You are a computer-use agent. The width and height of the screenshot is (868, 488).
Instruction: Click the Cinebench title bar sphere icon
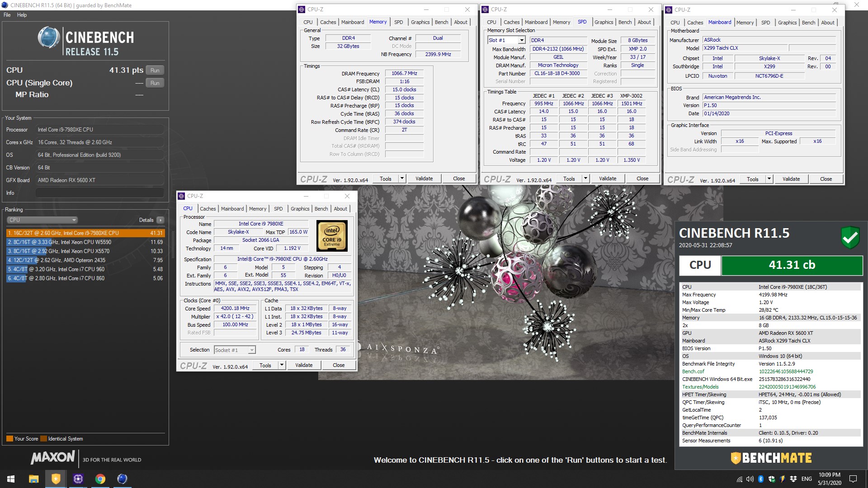click(5, 5)
